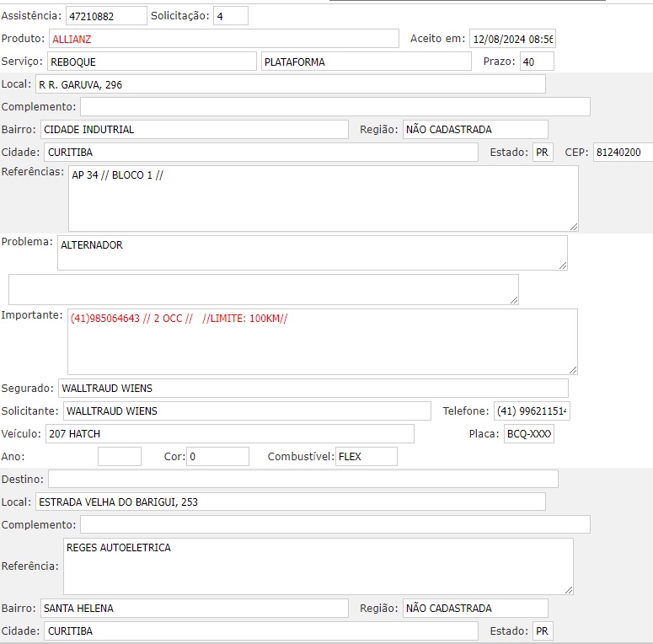Click the empty Complemento field above REGES AUTOELETRICA

tap(335, 524)
